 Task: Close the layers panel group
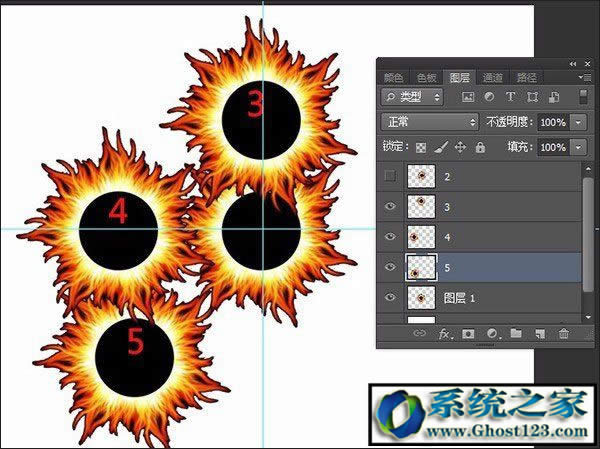tap(588, 64)
